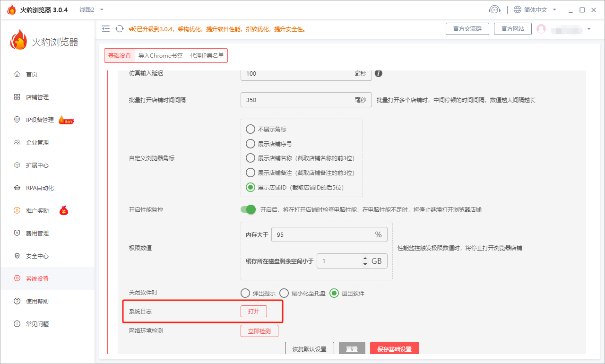Image resolution: width=605 pixels, height=364 pixels.
Task: Switch to the 导入Chrome书签 tab
Action: [x=161, y=55]
